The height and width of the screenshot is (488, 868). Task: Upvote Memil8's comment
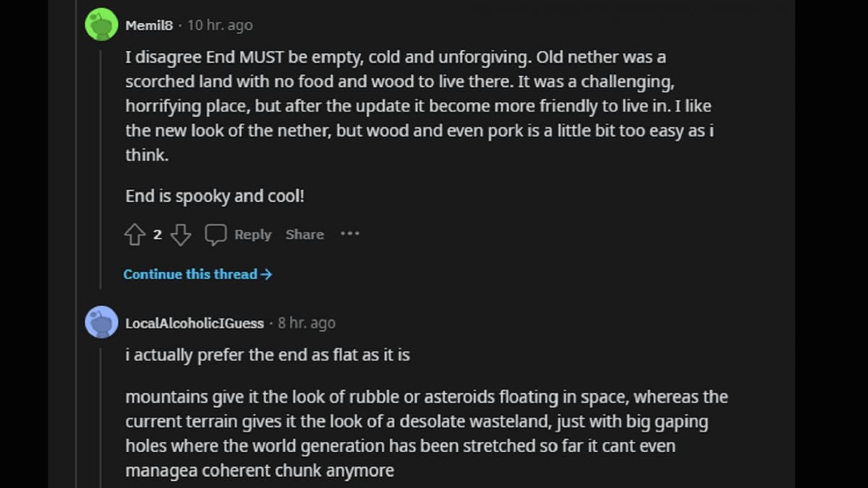135,234
